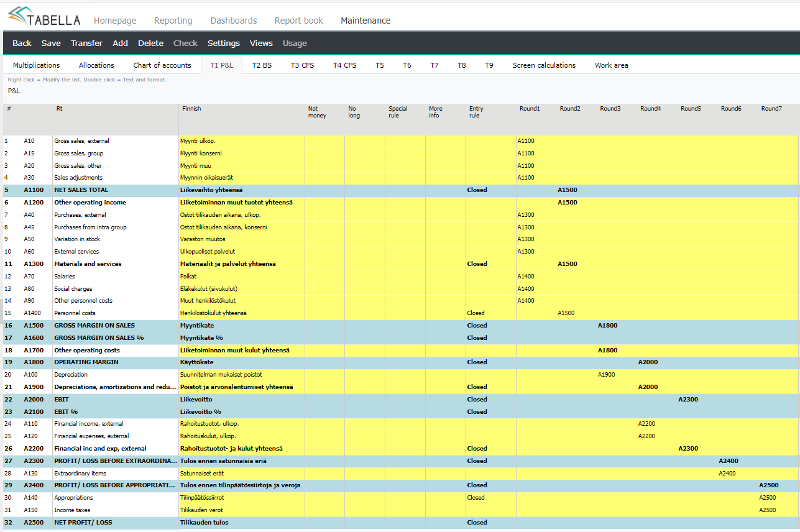Switch to the T6 tab
The width and height of the screenshot is (800, 532).
(x=407, y=65)
